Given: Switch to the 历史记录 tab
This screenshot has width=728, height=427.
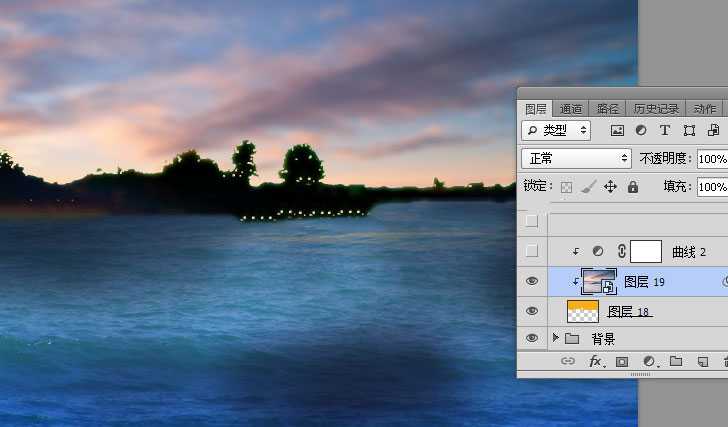Looking at the screenshot, I should 656,109.
